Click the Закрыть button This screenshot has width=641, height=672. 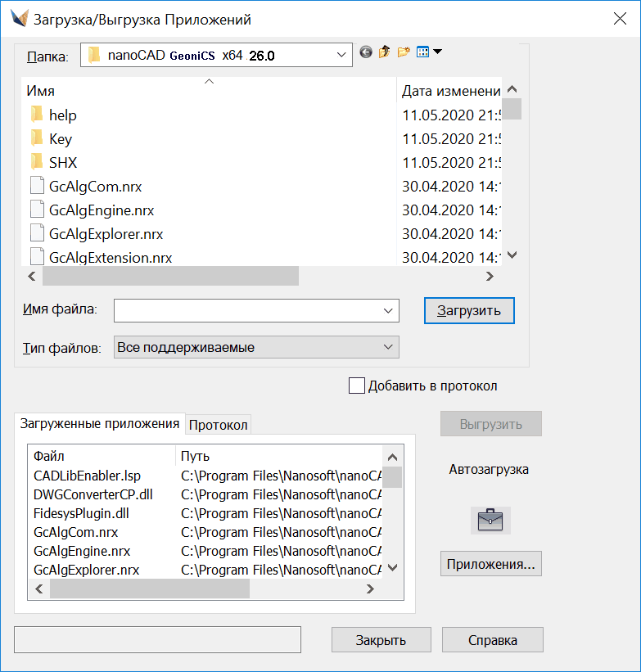pos(381,640)
